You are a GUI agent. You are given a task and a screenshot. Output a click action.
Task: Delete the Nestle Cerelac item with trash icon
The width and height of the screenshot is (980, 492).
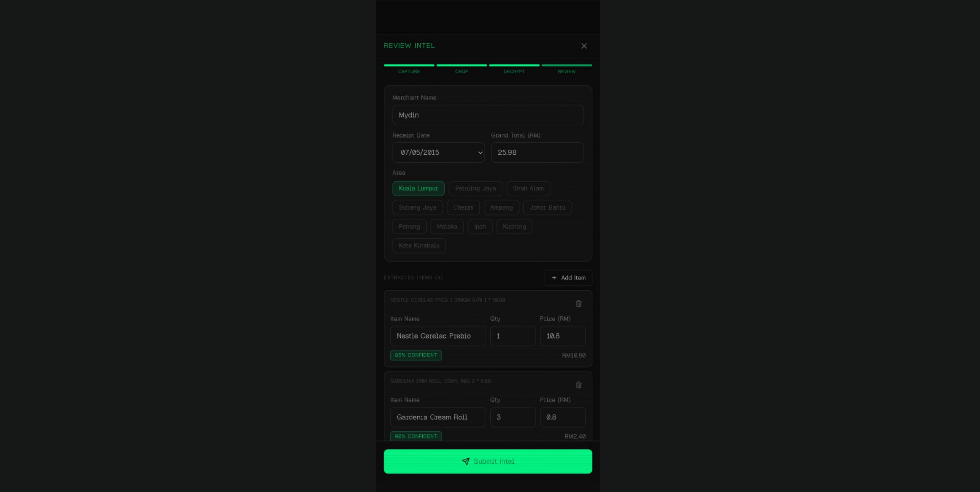tap(579, 304)
